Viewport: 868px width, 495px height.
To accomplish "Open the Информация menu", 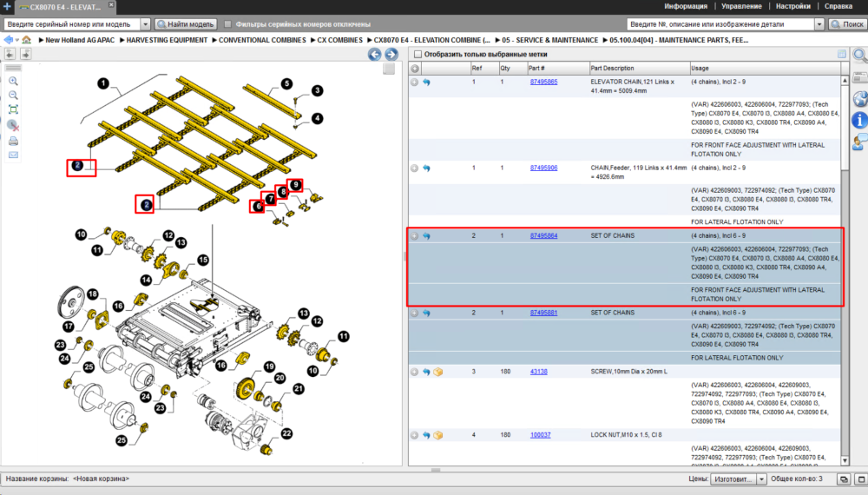I will 686,6.
